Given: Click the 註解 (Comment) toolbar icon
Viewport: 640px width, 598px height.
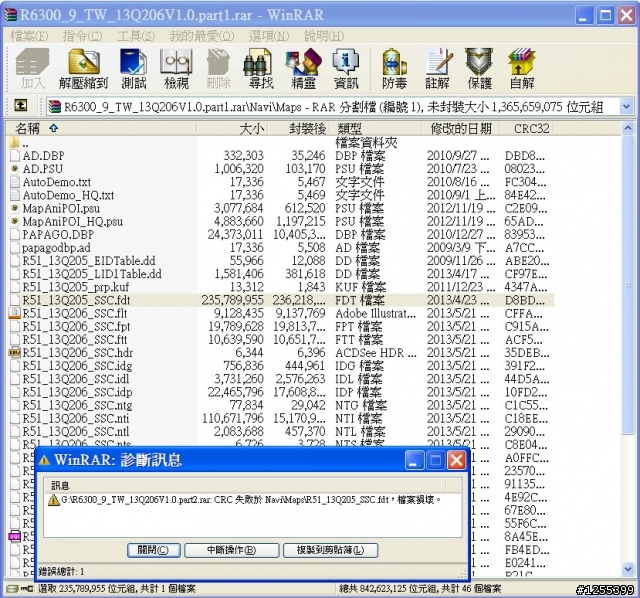Looking at the screenshot, I should tap(437, 68).
